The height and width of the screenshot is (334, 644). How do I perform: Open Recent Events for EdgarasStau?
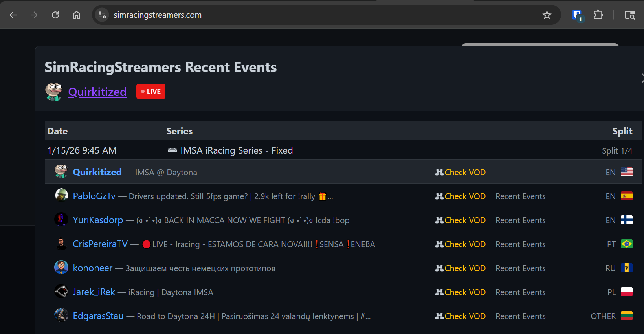tap(520, 316)
